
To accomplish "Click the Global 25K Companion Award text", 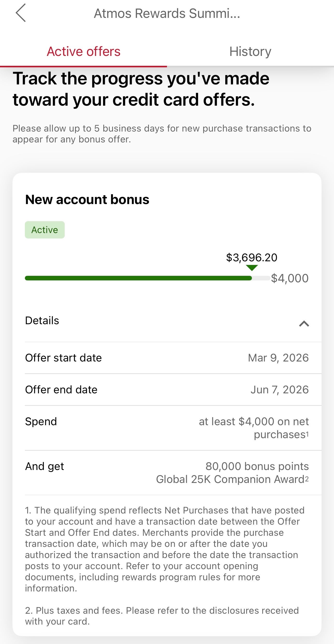I will pyautogui.click(x=230, y=479).
